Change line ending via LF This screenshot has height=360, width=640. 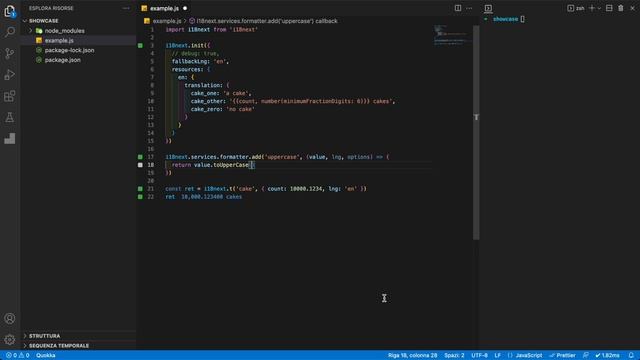tap(498, 355)
